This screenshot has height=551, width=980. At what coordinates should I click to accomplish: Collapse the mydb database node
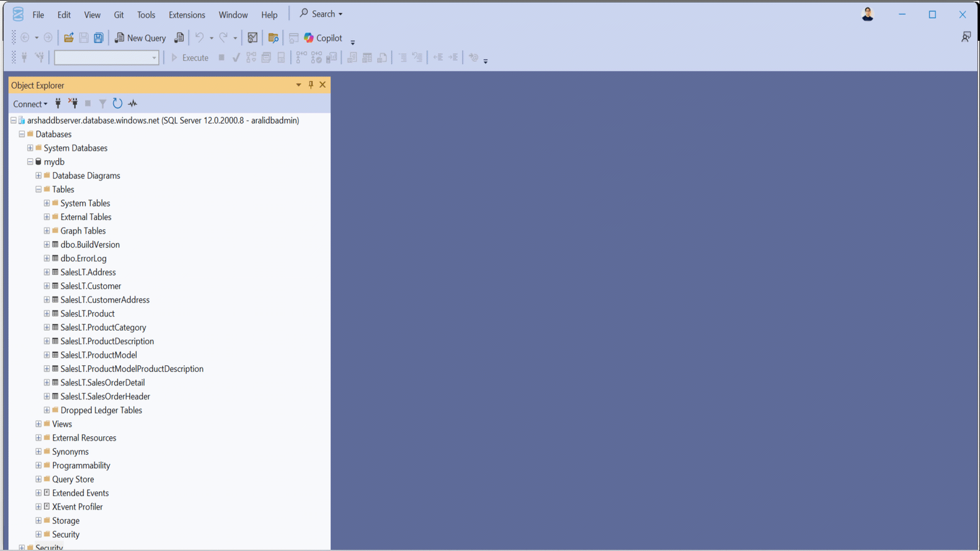[30, 162]
